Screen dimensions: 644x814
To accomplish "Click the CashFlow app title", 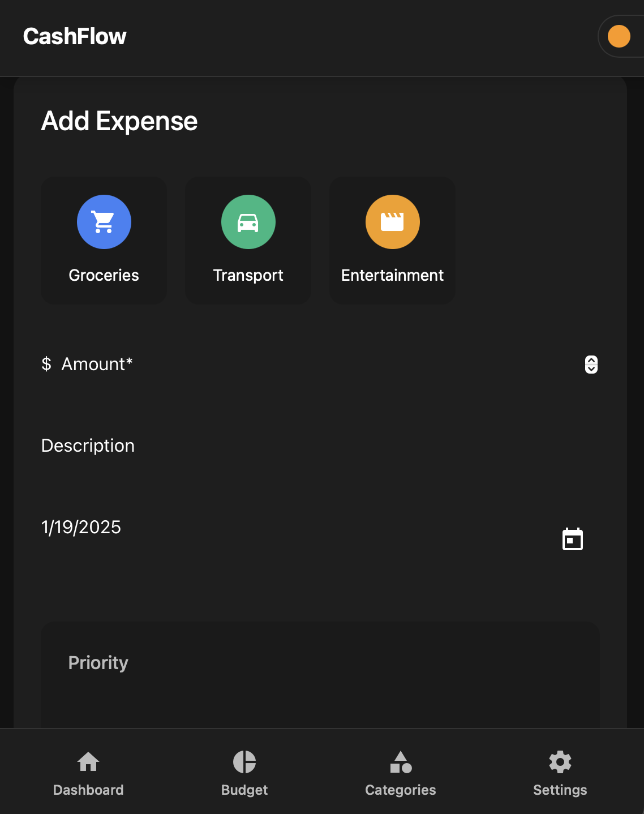I will [75, 36].
